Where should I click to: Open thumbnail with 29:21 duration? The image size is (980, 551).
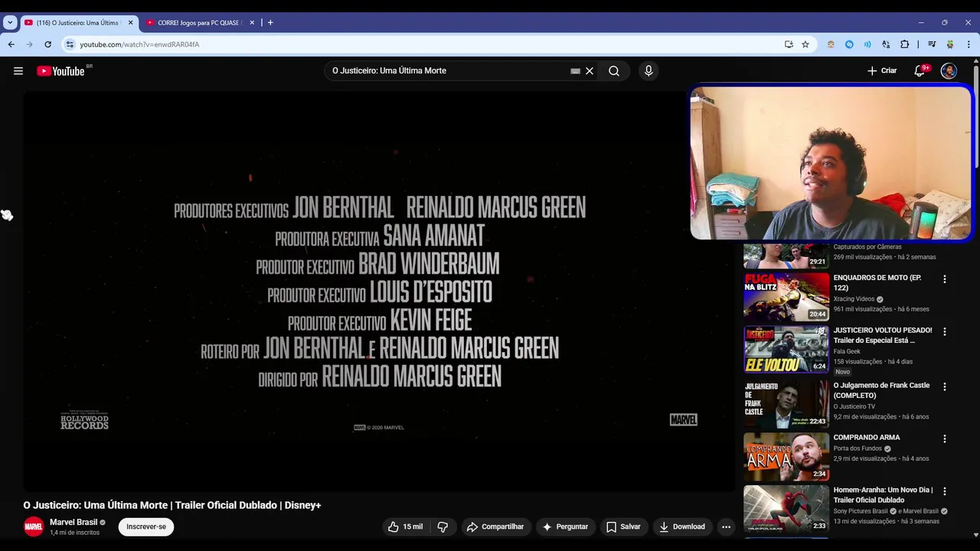click(x=786, y=255)
